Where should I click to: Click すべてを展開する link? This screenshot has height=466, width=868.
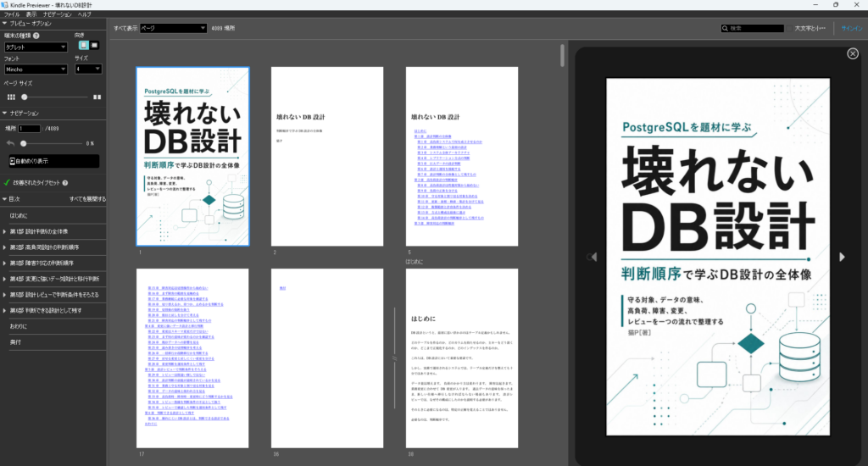click(x=87, y=199)
